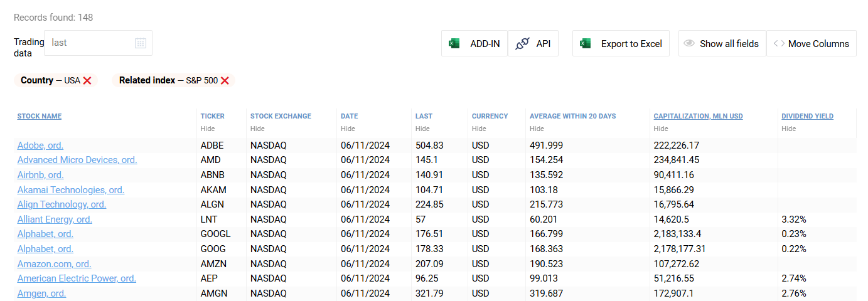Viewport: 868px width, 301px height.
Task: Click Records found: 148 text
Action: coord(53,18)
